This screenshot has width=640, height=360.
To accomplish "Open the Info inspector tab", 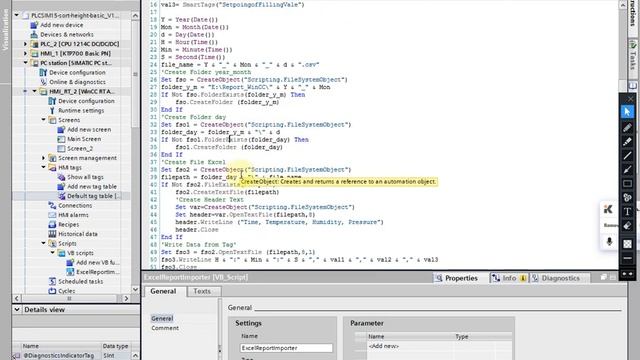I will click(509, 278).
